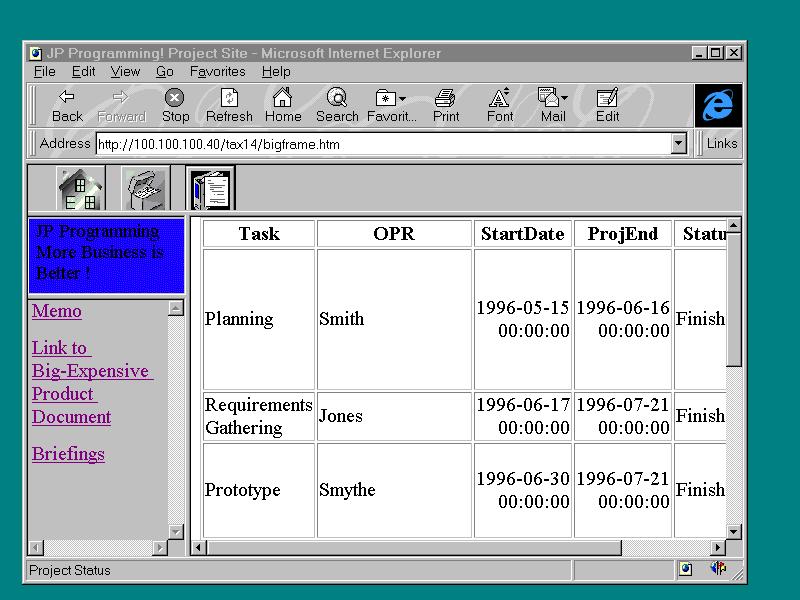Click the house icon in page navigation

tap(80, 188)
